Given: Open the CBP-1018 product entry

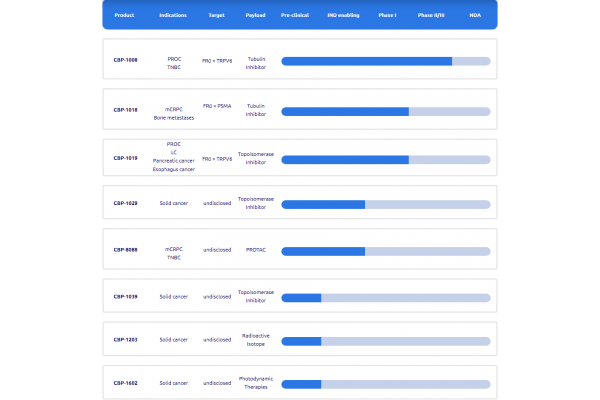Looking at the screenshot, I should coord(126,111).
